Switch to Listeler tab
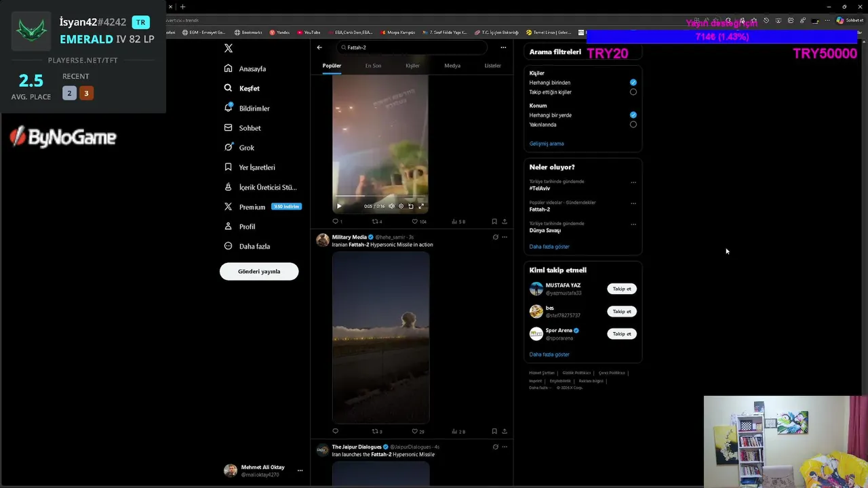The width and height of the screenshot is (868, 488). pos(492,66)
